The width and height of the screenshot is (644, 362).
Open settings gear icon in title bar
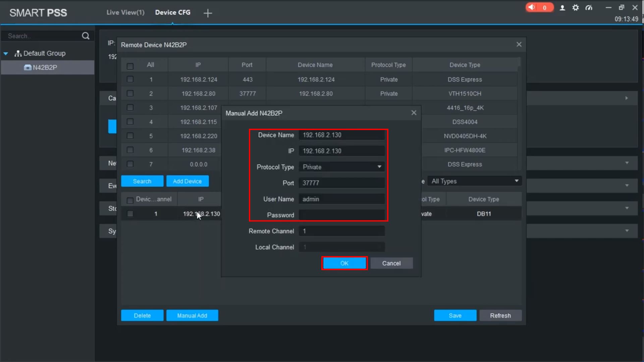point(576,8)
